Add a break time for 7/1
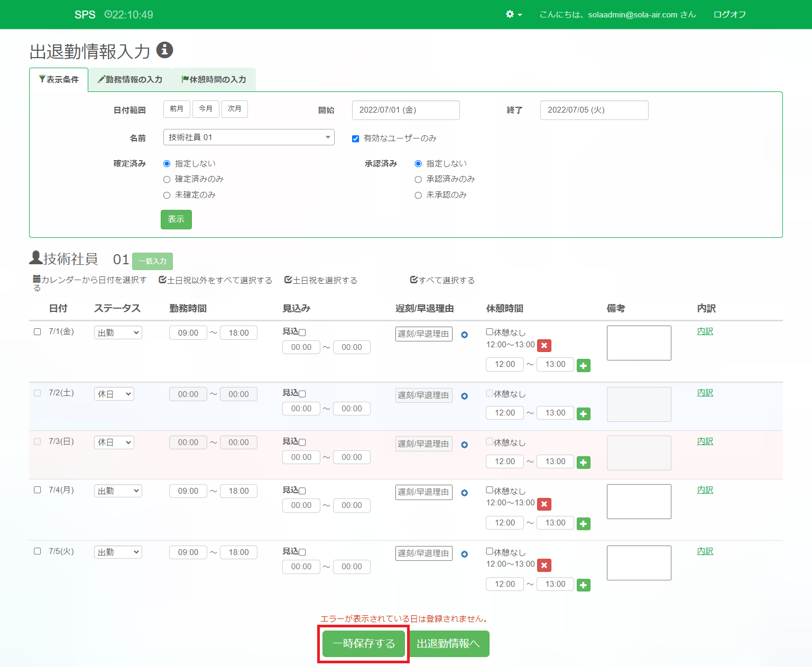This screenshot has width=812, height=667. (583, 365)
